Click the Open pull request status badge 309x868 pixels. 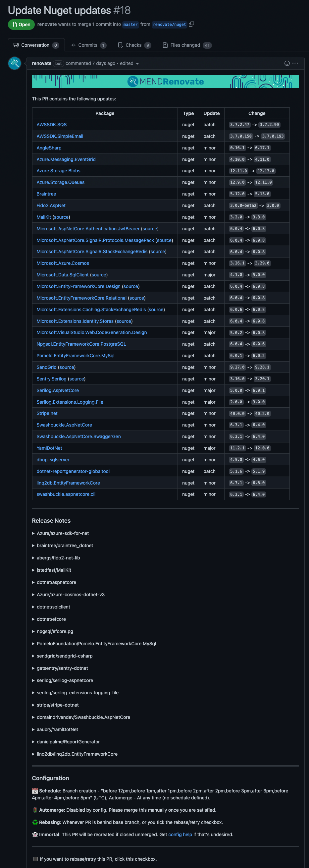pos(21,25)
